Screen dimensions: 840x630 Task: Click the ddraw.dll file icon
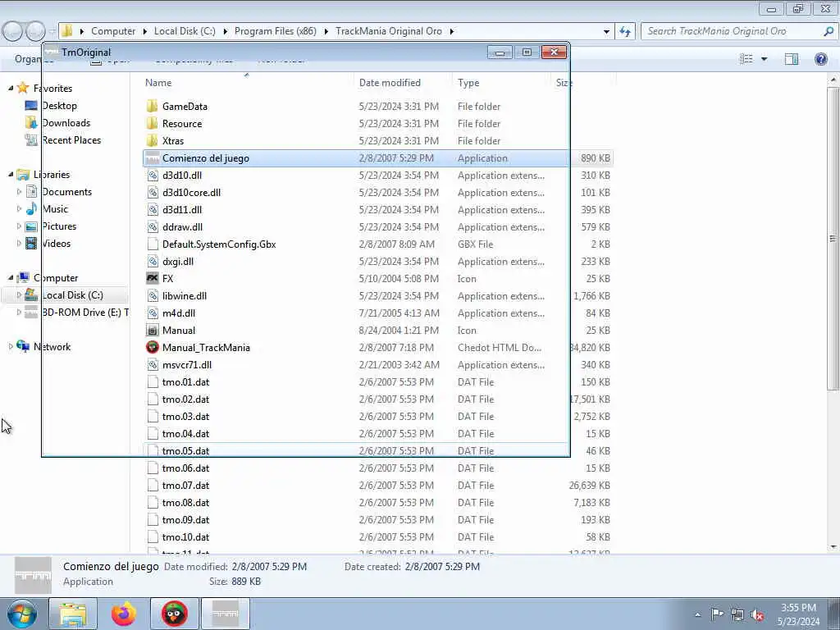tap(153, 226)
